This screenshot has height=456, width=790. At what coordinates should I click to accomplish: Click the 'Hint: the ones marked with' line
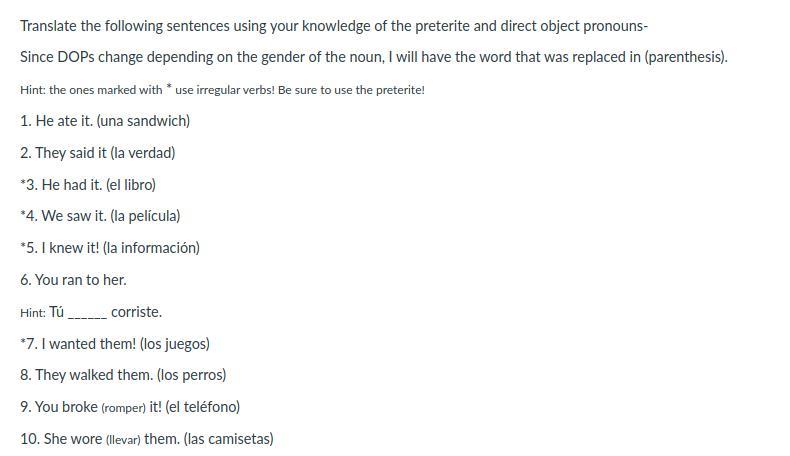(x=222, y=90)
